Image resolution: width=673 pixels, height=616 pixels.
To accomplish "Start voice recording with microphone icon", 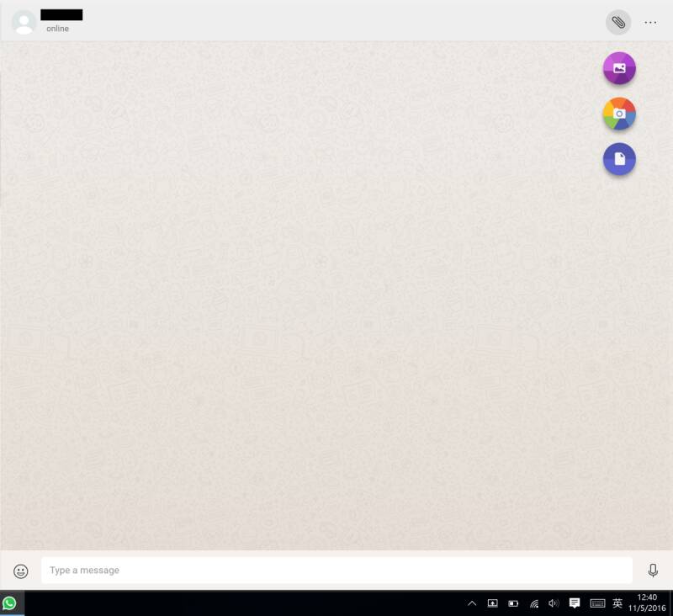I will 653,570.
